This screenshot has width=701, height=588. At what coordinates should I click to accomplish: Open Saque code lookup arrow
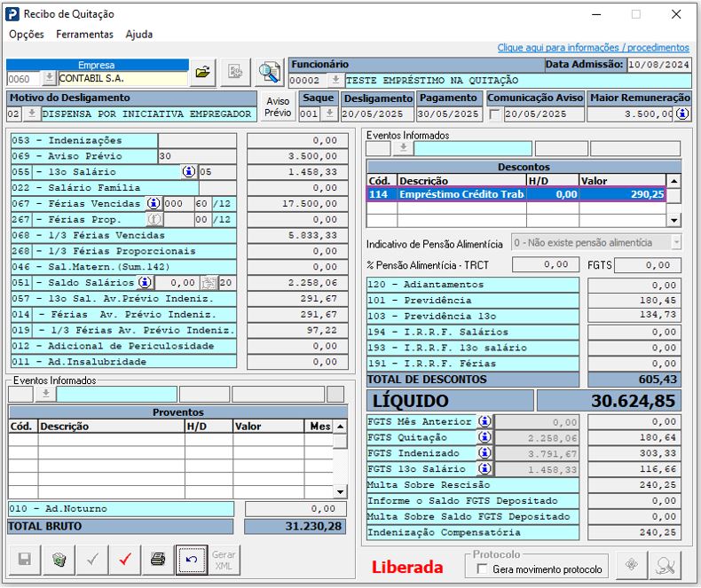(x=329, y=114)
